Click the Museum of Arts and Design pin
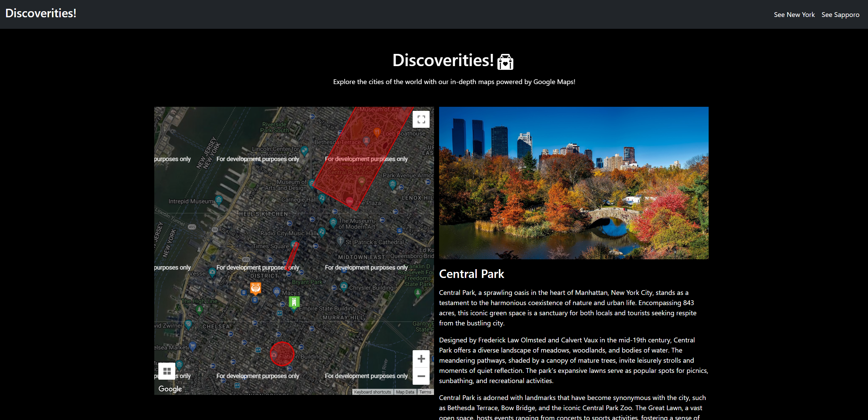This screenshot has width=868, height=420. (312, 184)
